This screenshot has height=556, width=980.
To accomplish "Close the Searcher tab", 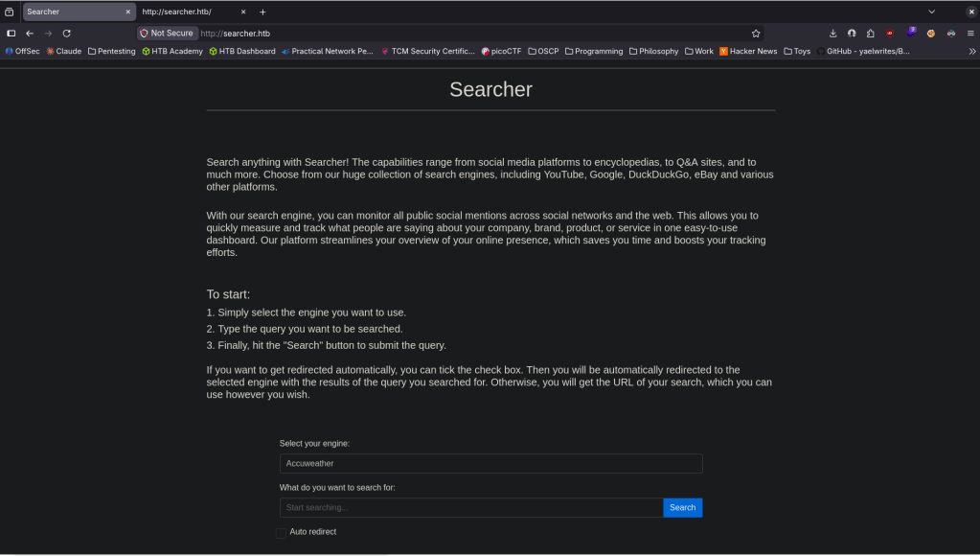I will click(x=127, y=12).
